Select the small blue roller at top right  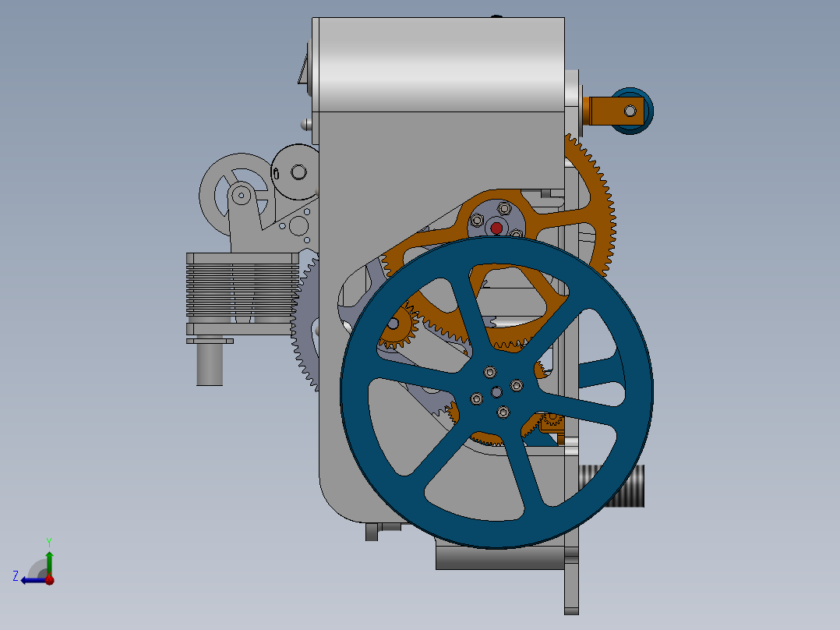point(648,111)
